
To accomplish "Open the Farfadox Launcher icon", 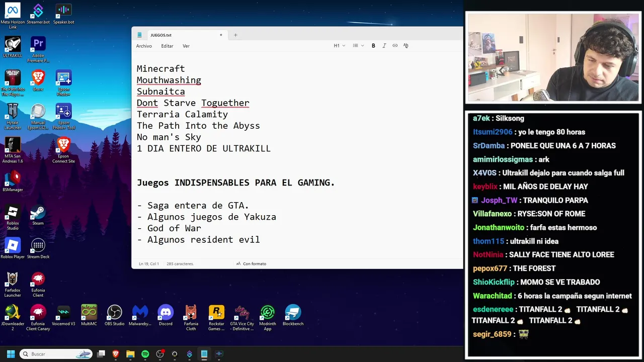I will coord(13,284).
